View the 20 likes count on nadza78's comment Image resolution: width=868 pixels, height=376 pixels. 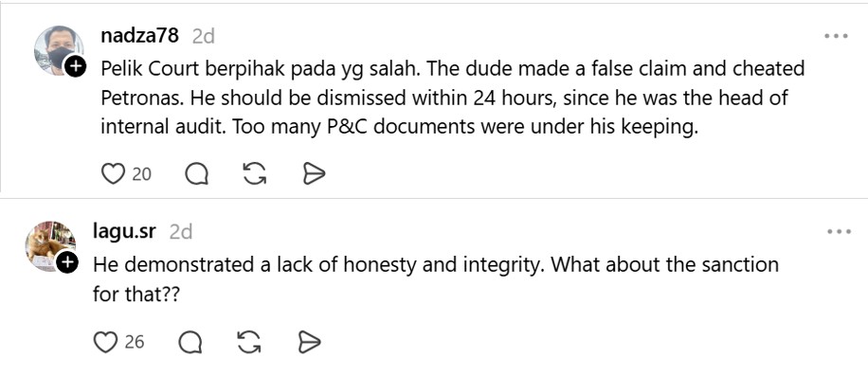(142, 174)
